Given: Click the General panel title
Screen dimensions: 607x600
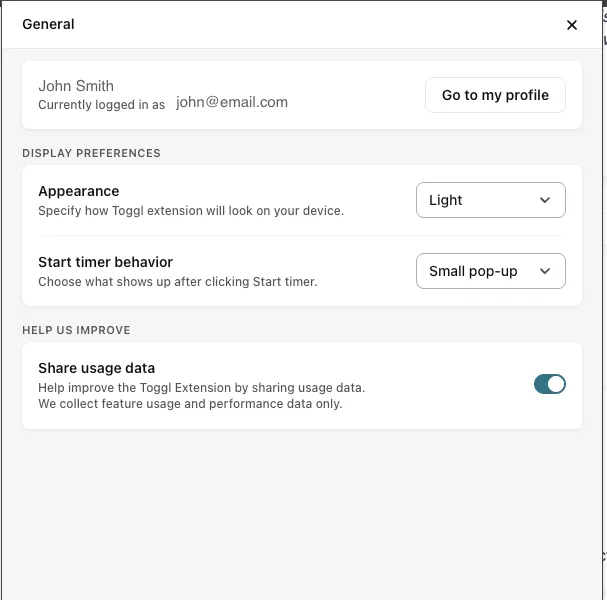Looking at the screenshot, I should 48,24.
